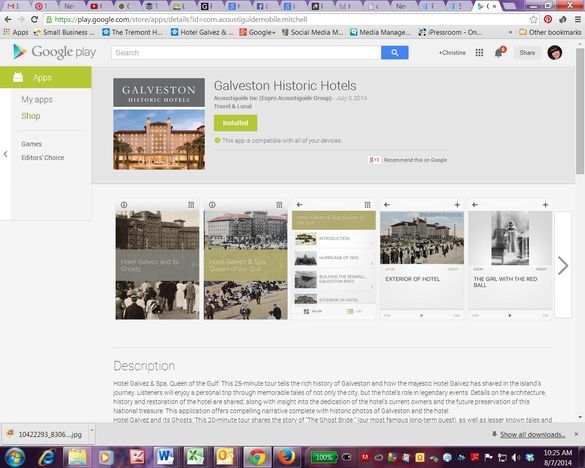Image resolution: width=585 pixels, height=468 pixels.
Task: Open The Tremont H... bookmark
Action: click(132, 32)
